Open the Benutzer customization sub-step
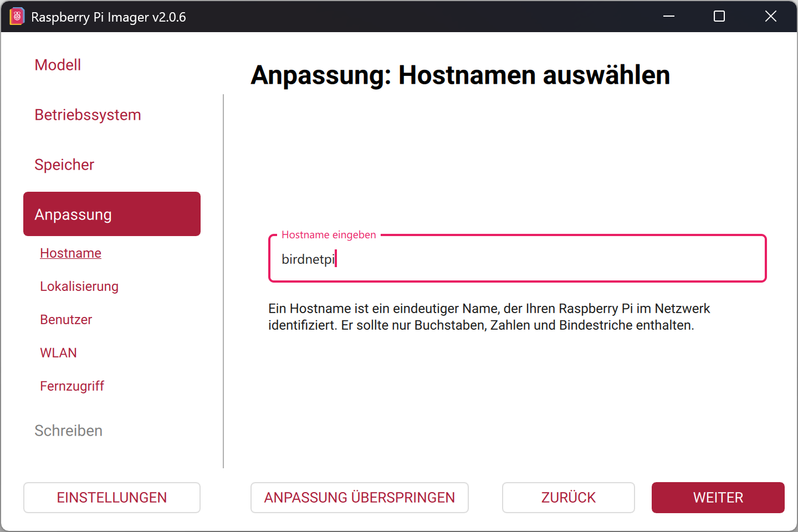 (x=66, y=320)
